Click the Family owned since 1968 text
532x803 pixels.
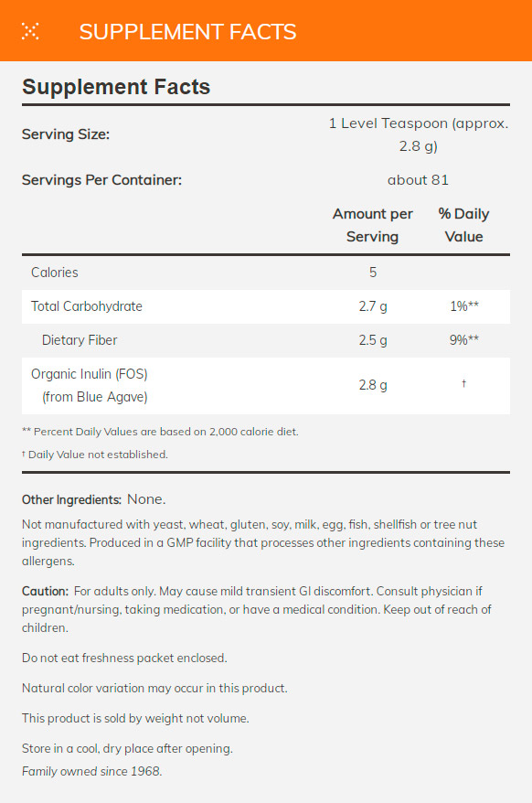tap(91, 771)
